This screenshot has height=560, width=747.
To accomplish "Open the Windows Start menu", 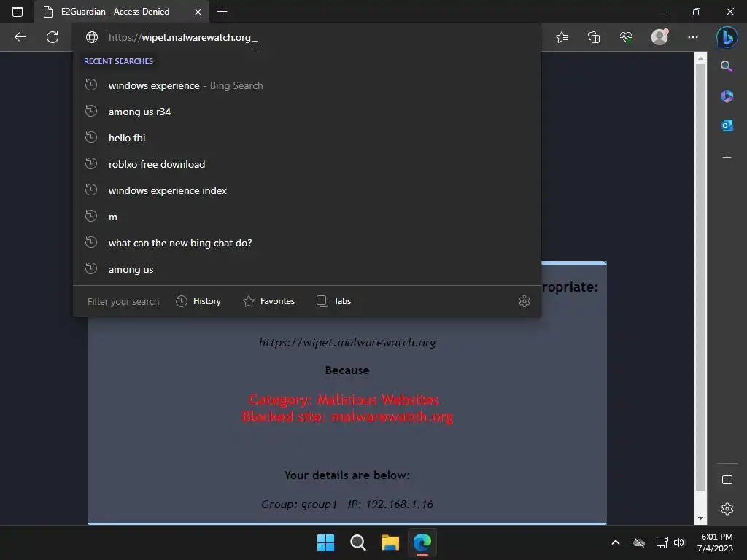I will (326, 542).
